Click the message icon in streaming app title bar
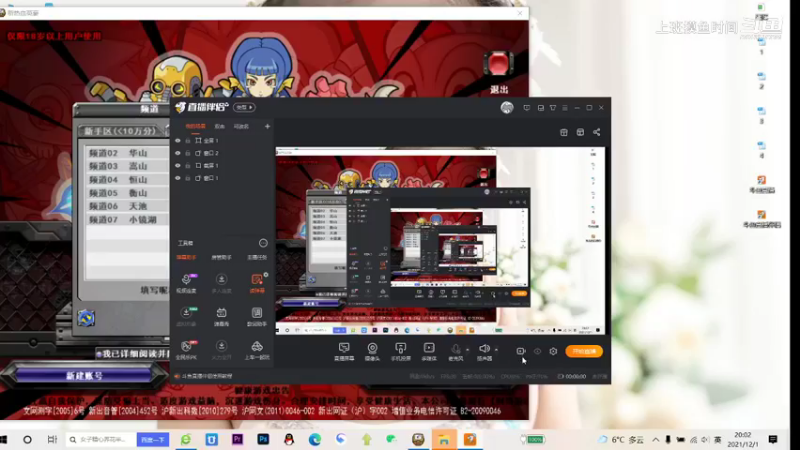This screenshot has height=450, width=800. 527,108
